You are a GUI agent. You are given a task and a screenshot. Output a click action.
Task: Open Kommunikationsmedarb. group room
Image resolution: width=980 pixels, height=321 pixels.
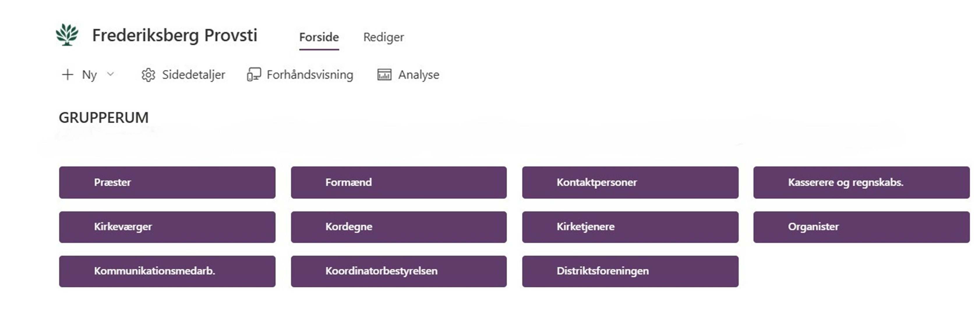point(167,271)
